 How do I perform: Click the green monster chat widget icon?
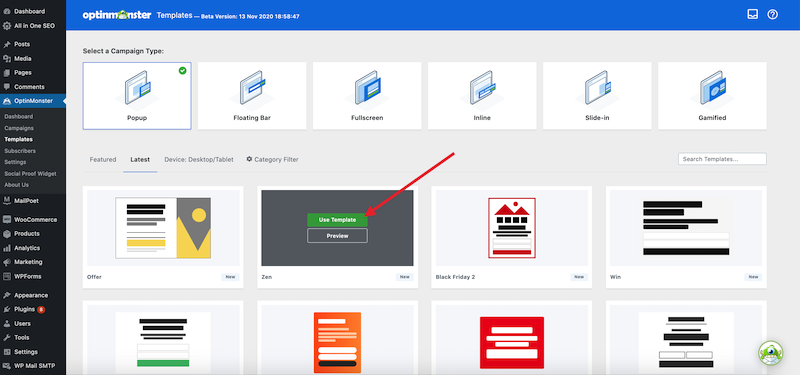(770, 353)
